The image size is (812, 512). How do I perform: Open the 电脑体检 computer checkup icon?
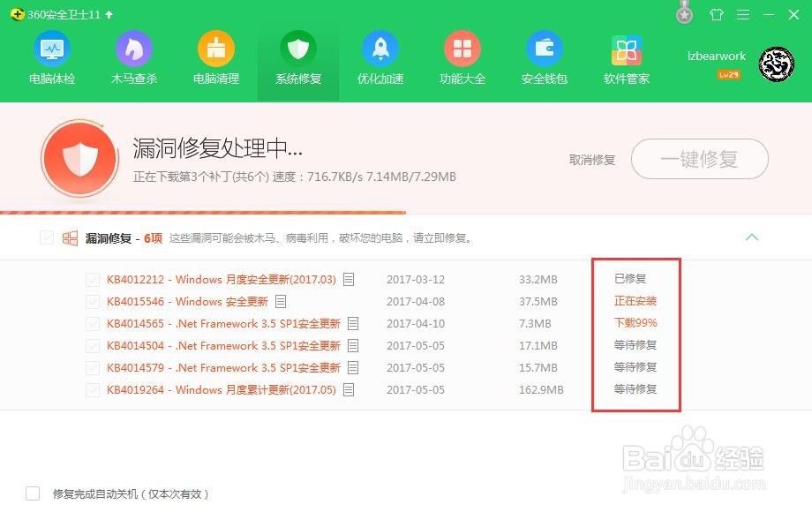[x=52, y=49]
